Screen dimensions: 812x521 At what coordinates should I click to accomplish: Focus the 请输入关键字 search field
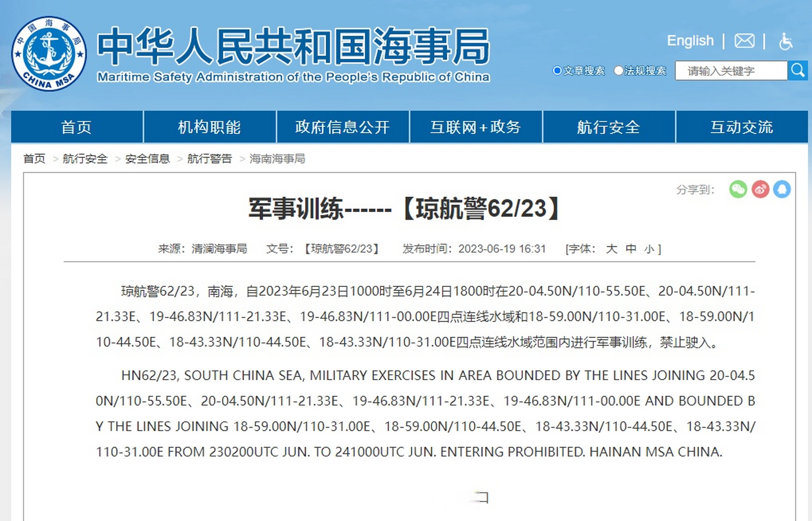(731, 70)
